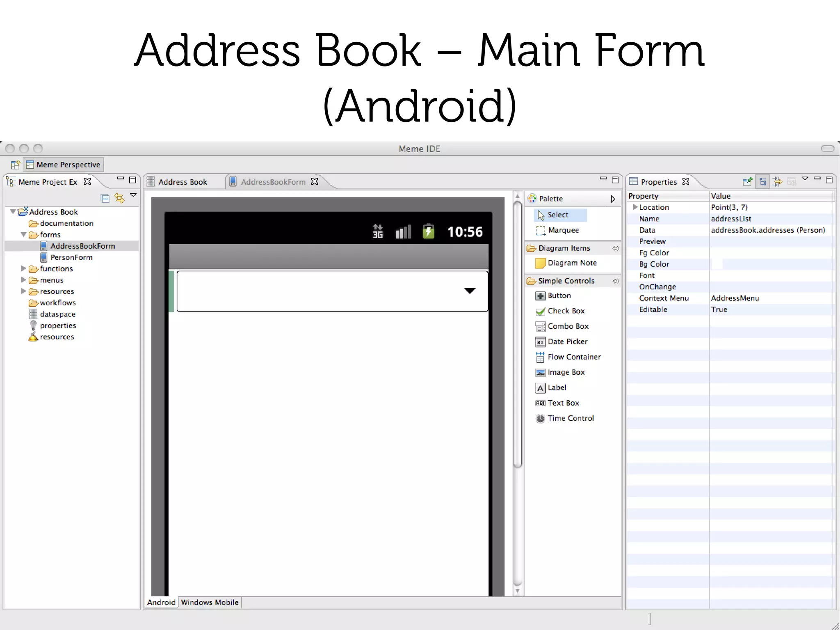
Task: Pick the Text Box control
Action: click(557, 403)
